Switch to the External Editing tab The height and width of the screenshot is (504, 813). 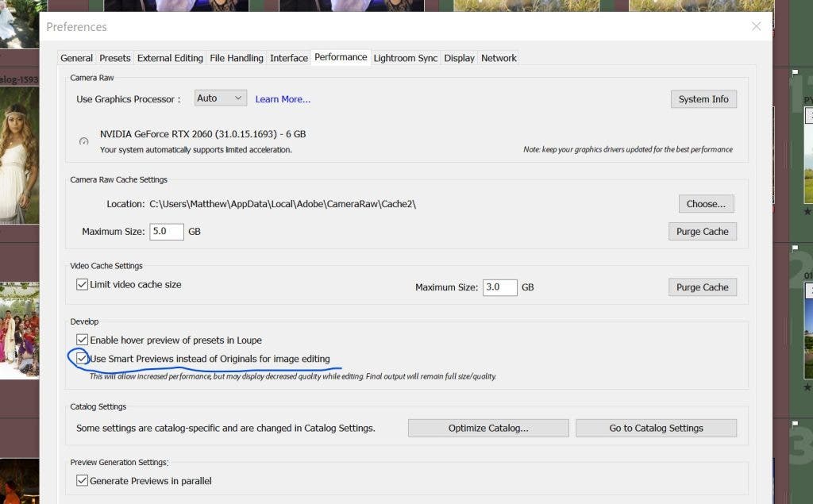coord(170,58)
